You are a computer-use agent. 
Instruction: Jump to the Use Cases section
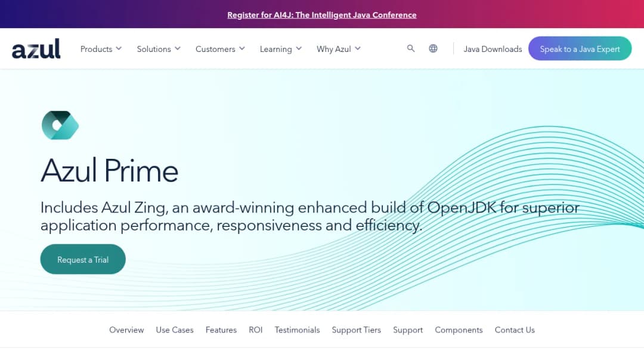click(x=175, y=330)
